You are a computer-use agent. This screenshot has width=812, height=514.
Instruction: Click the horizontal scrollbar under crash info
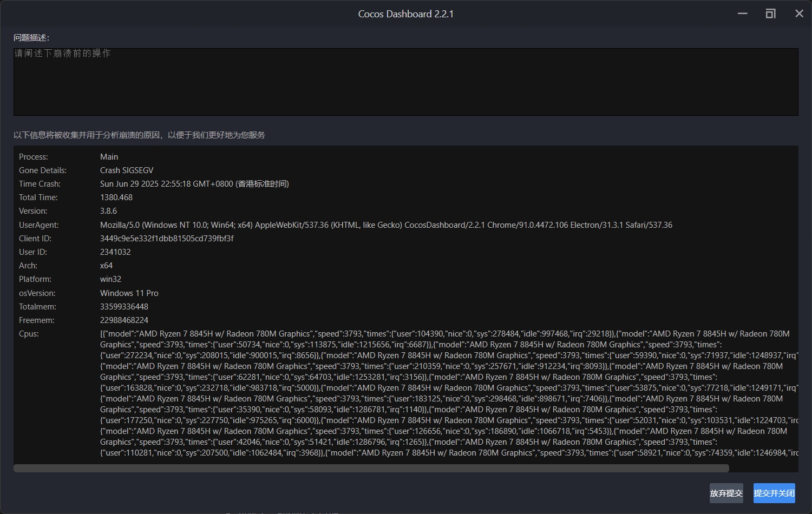point(371,468)
